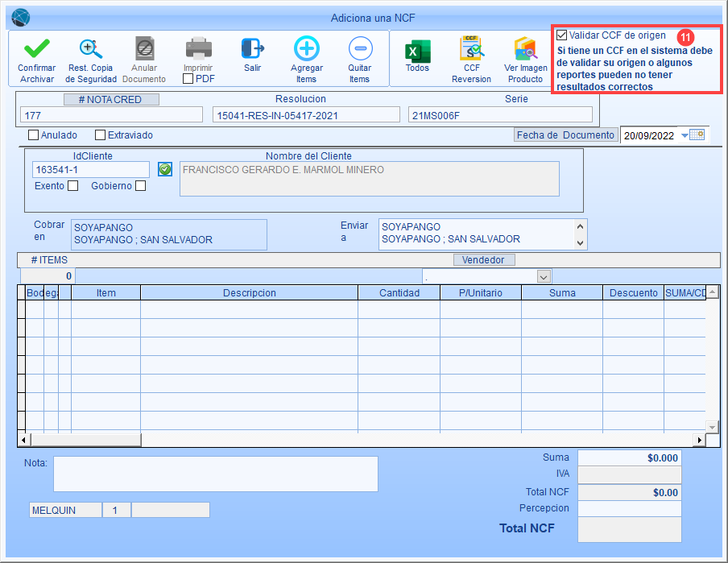Click the Descripcion column header
The image size is (728, 563).
tap(250, 293)
